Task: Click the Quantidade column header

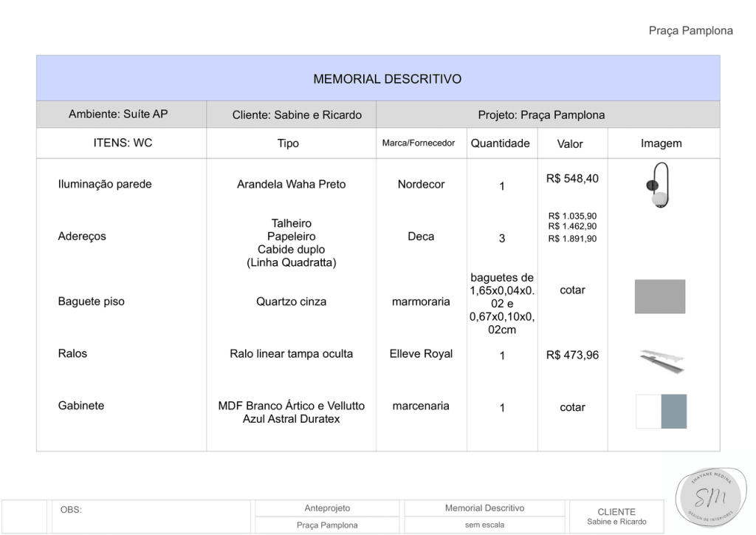Action: [500, 143]
